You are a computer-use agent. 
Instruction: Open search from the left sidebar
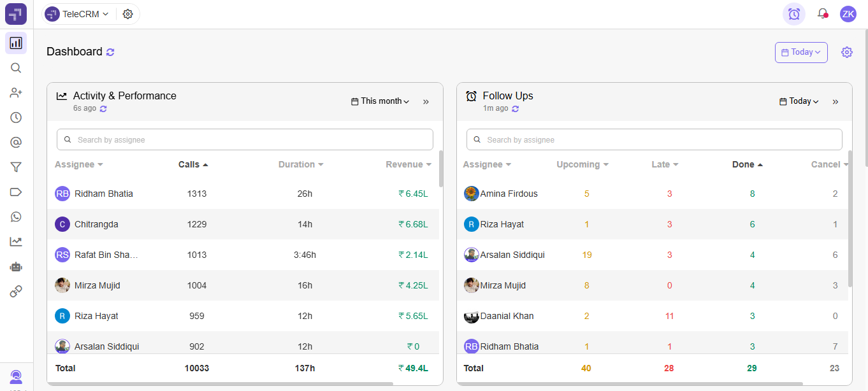tap(15, 68)
